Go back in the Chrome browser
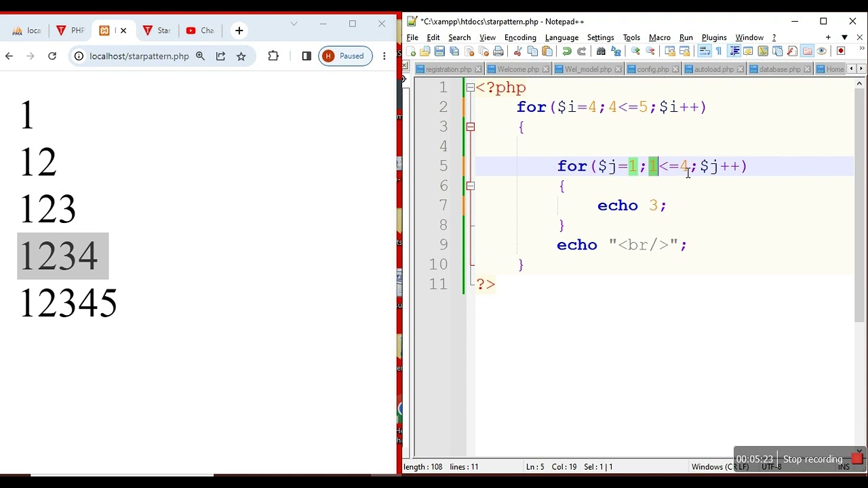 pos(9,56)
